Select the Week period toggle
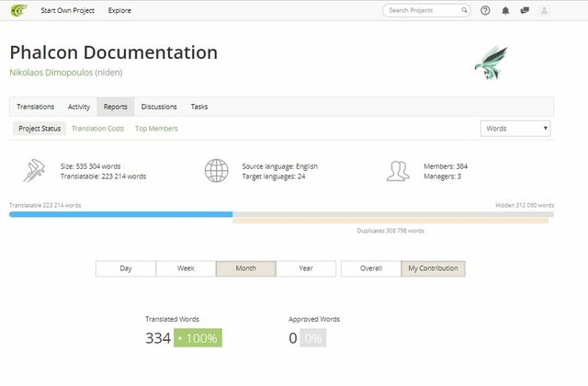The height and width of the screenshot is (386, 588). (186, 268)
